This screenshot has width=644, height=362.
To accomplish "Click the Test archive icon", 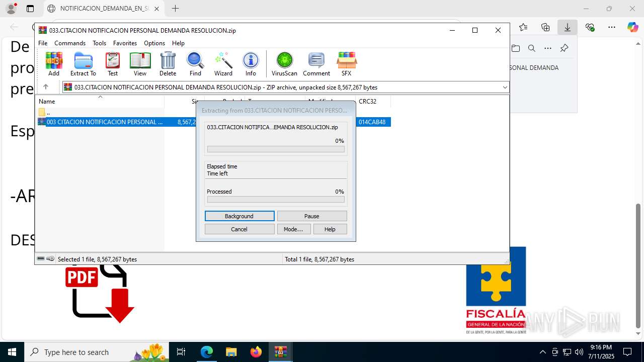I will click(x=113, y=64).
